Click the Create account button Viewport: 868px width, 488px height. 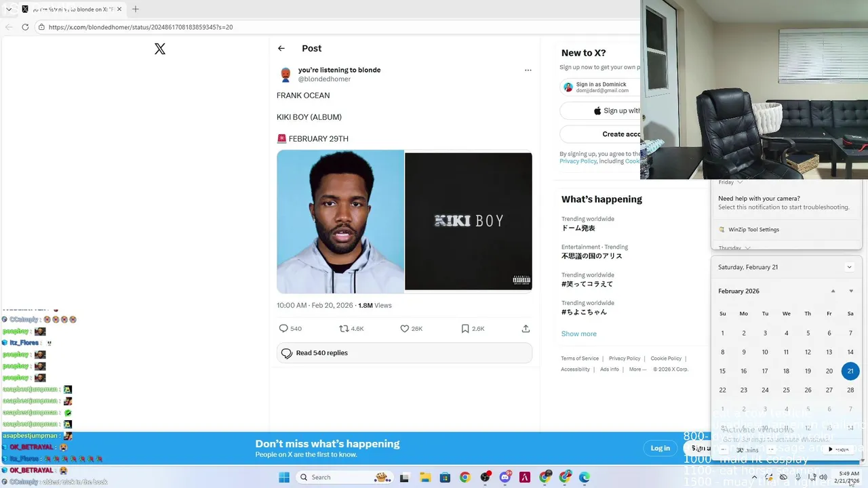599,134
